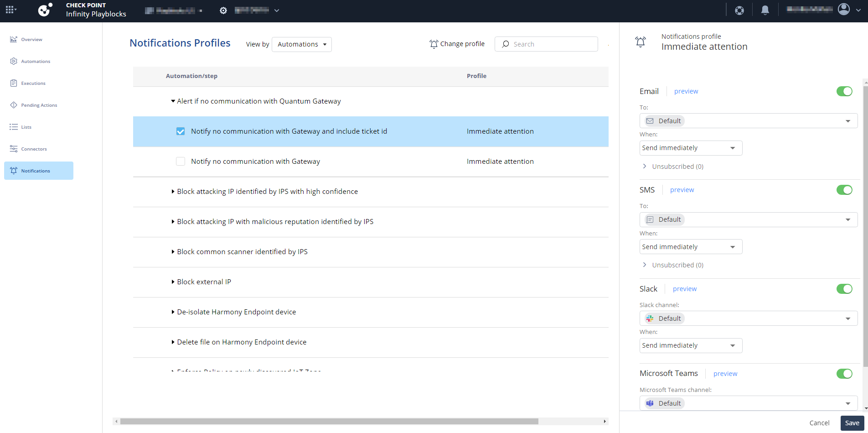This screenshot has width=868, height=433.
Task: Expand 'De-isolate Harmony Endpoint device' automation
Action: pos(173,312)
